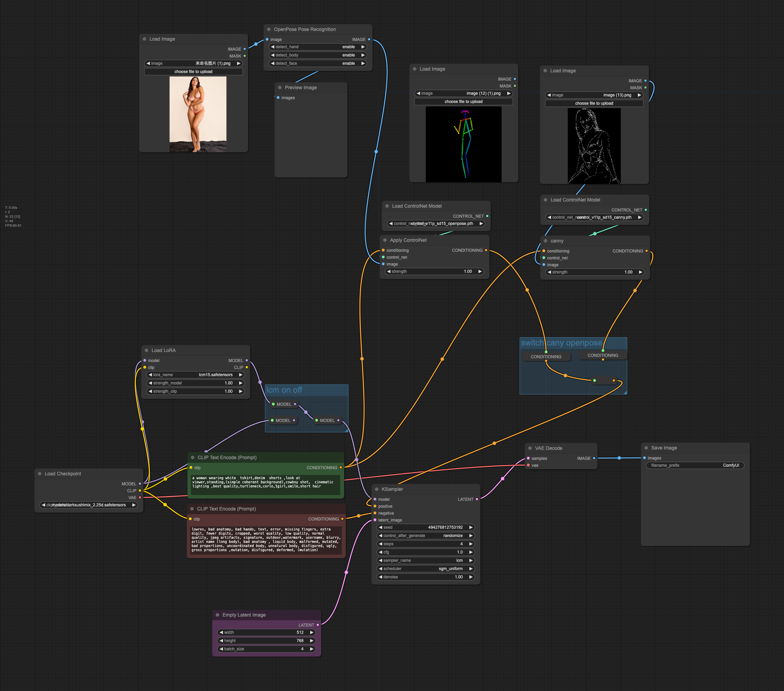Collapse the KSampler node via its title dot
Viewport: 784px width, 691px height.
coord(377,489)
